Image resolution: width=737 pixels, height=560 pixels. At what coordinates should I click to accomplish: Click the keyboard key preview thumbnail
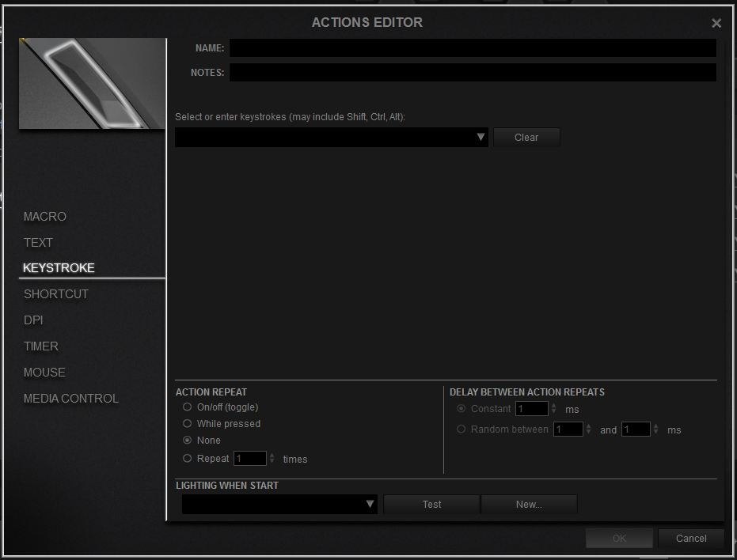click(x=92, y=83)
